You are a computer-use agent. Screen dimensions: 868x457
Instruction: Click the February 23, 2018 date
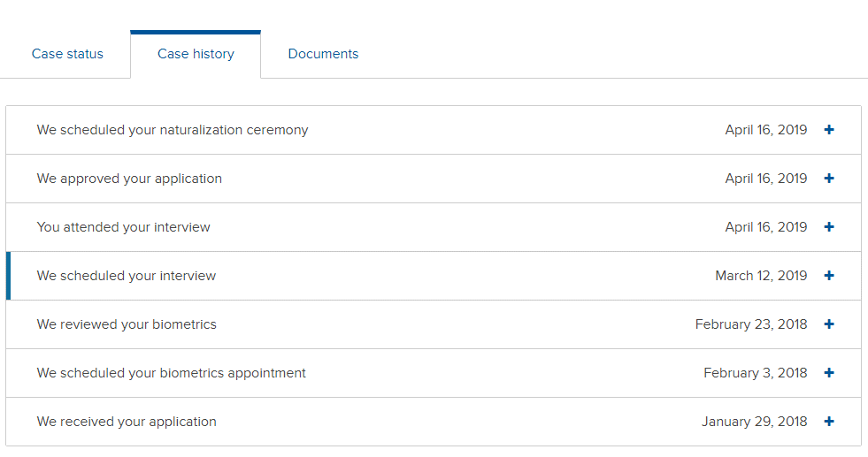click(750, 324)
